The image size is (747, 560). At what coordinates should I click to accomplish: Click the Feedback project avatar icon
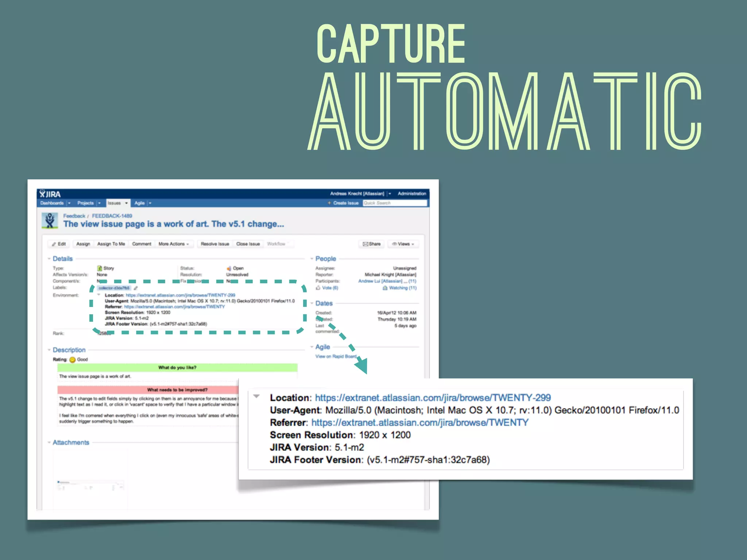50,221
